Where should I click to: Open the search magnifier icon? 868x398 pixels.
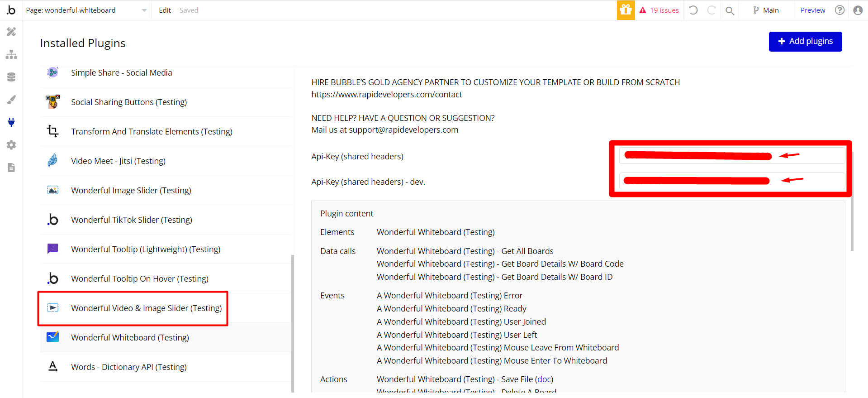tap(730, 10)
